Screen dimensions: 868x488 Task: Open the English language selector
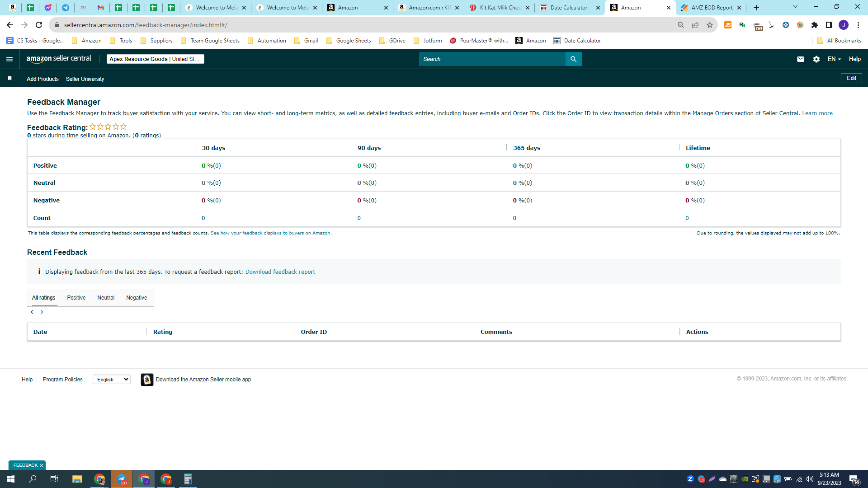pyautogui.click(x=112, y=380)
